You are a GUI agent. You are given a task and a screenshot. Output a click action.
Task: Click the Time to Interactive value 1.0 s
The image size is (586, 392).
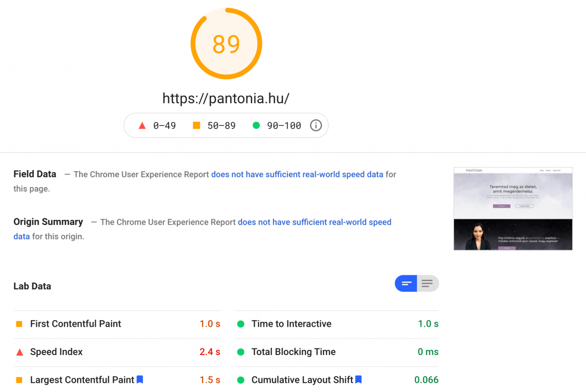tap(428, 324)
